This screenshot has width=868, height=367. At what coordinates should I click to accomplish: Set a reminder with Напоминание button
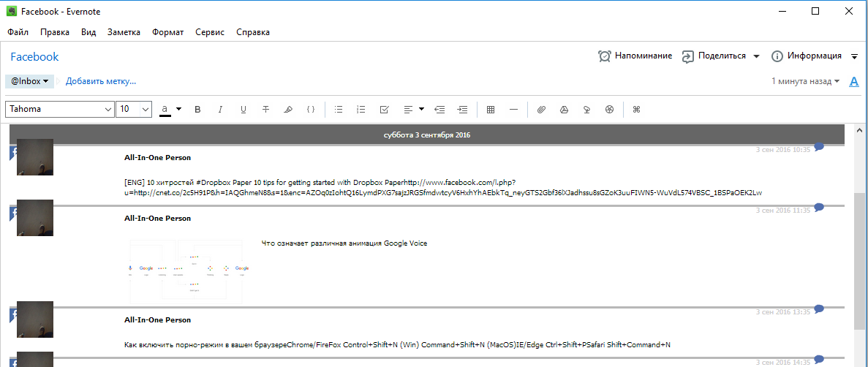635,56
